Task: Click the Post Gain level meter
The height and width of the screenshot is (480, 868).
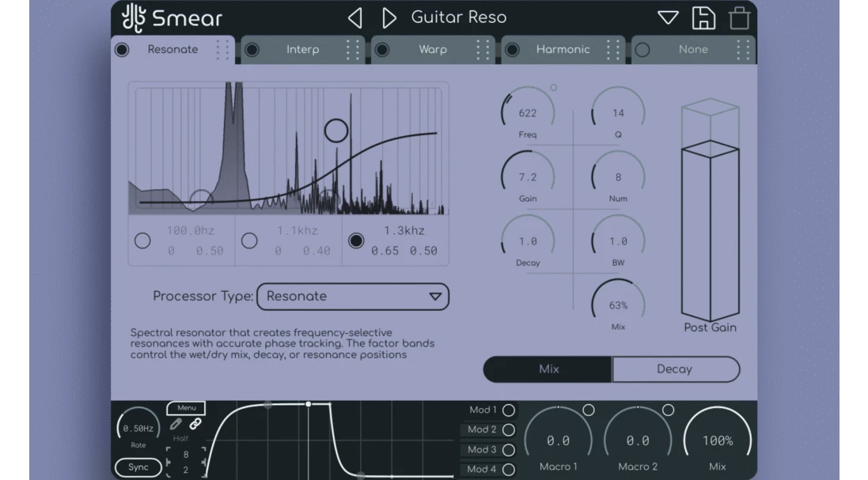Action: [710, 229]
